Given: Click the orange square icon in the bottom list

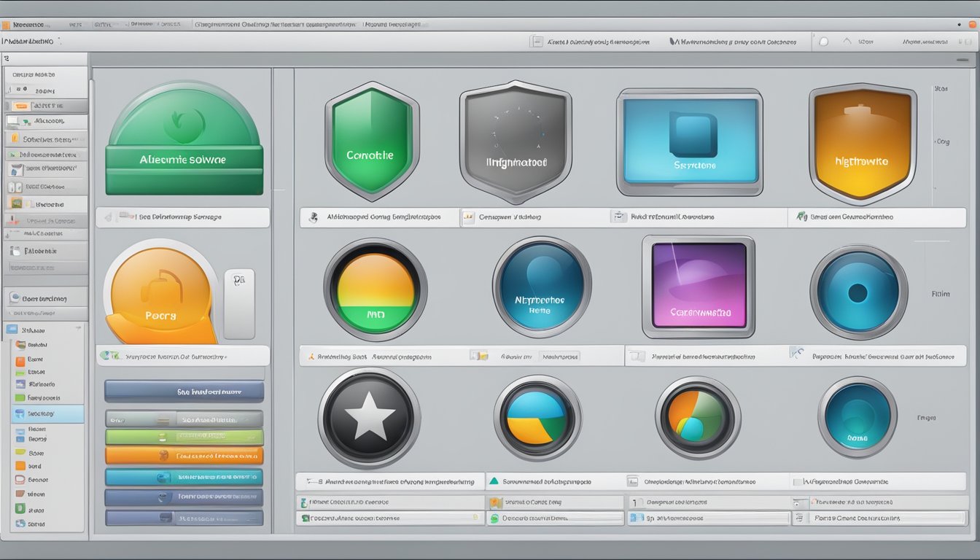Looking at the screenshot, I should pyautogui.click(x=496, y=502).
